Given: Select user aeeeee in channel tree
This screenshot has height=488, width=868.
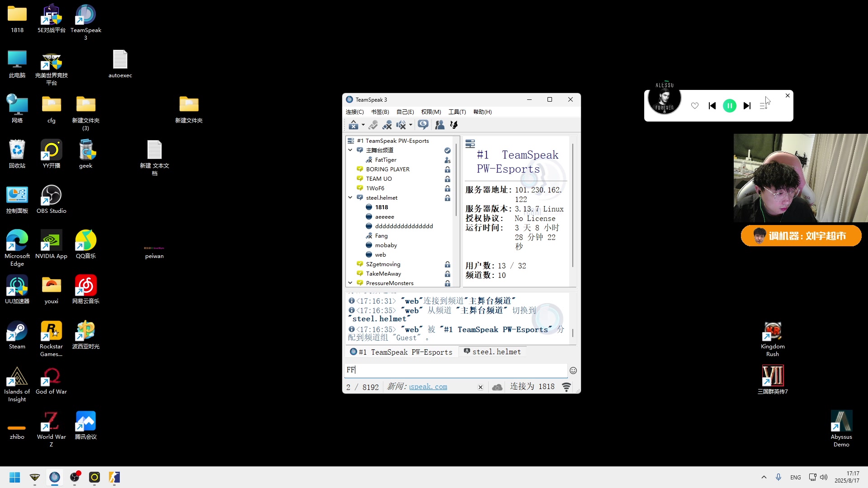Looking at the screenshot, I should tap(384, 217).
